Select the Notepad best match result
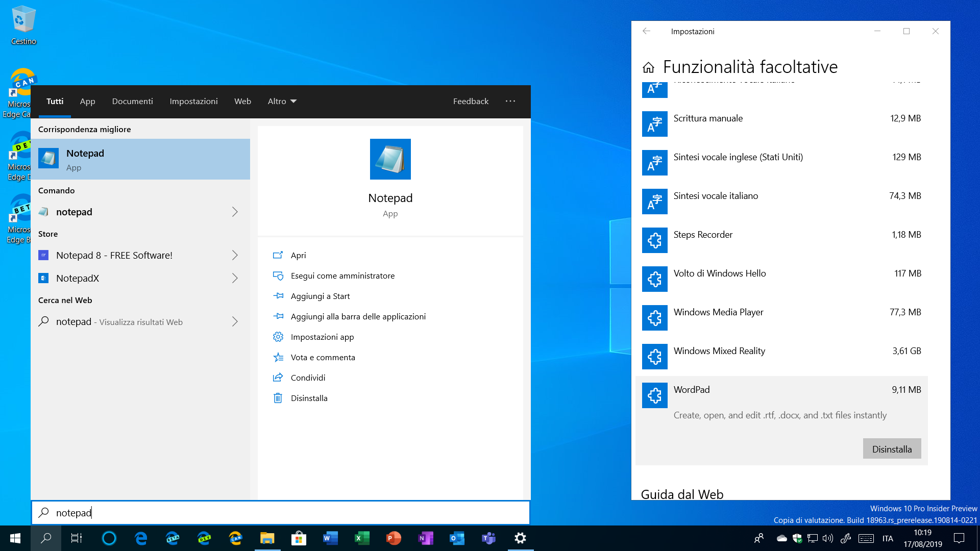The height and width of the screenshot is (551, 980). pyautogui.click(x=140, y=159)
